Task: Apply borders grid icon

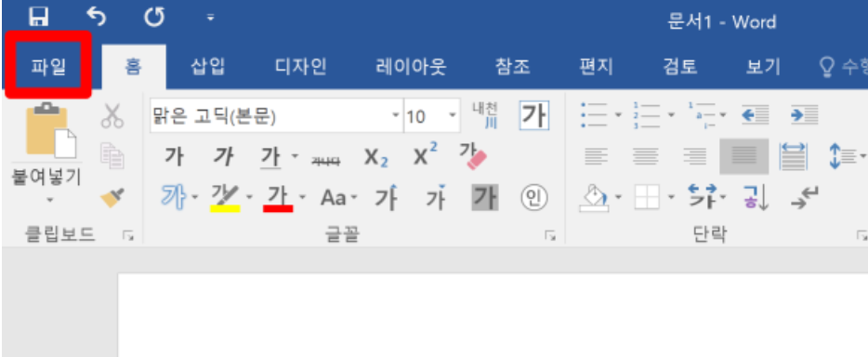Action: [648, 198]
